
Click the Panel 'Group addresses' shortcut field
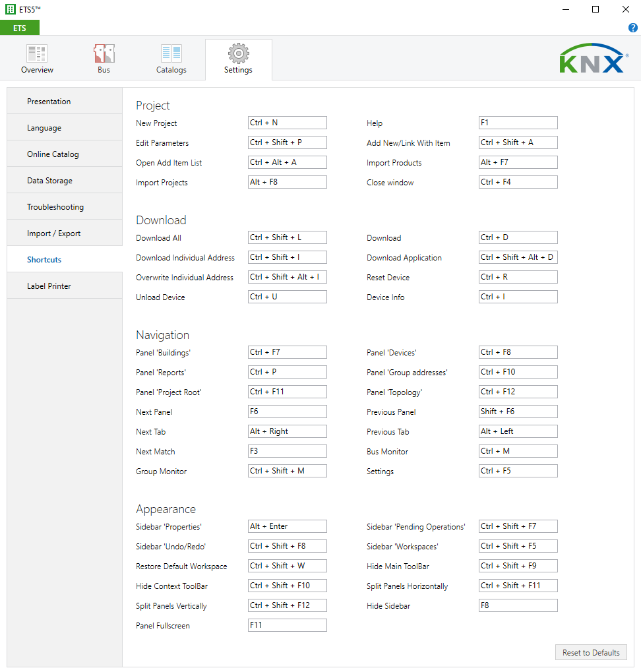[x=518, y=372]
